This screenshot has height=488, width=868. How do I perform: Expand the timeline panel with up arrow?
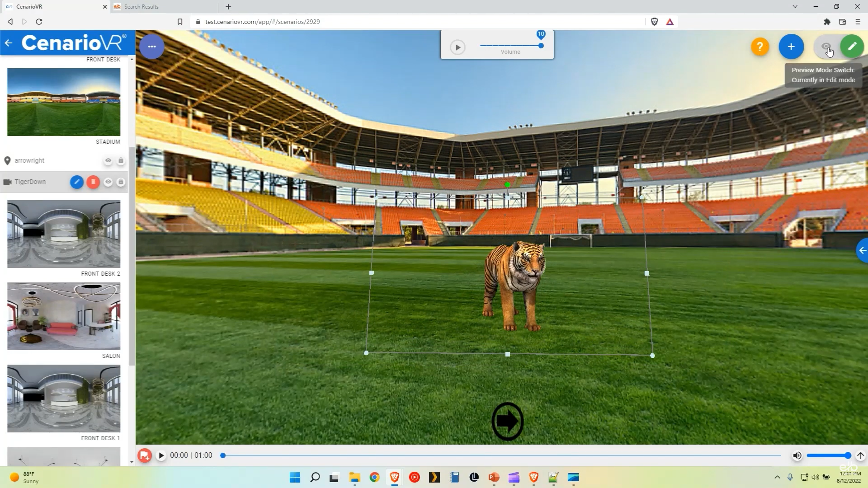pos(860,455)
